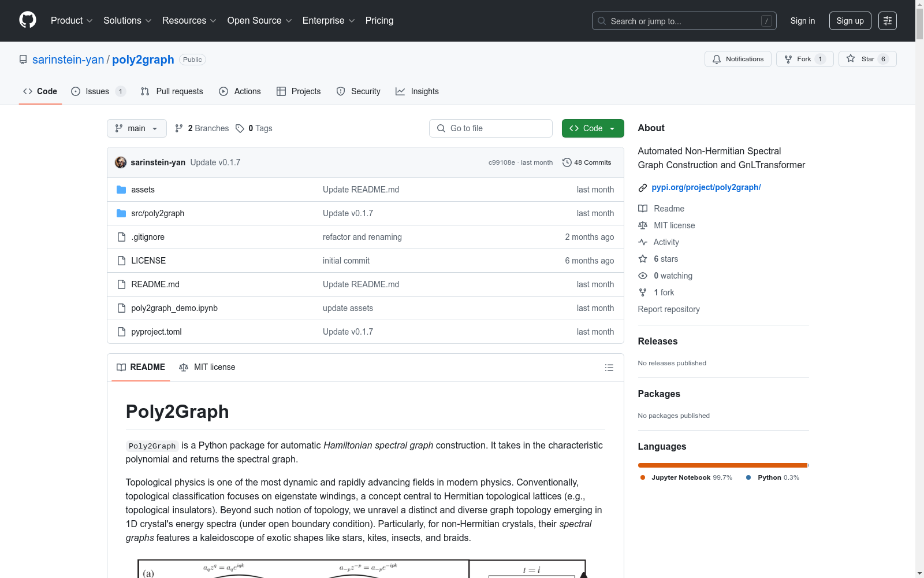Click the search magnifier icon in header
Screen dimensions: 924x578
(x=602, y=21)
